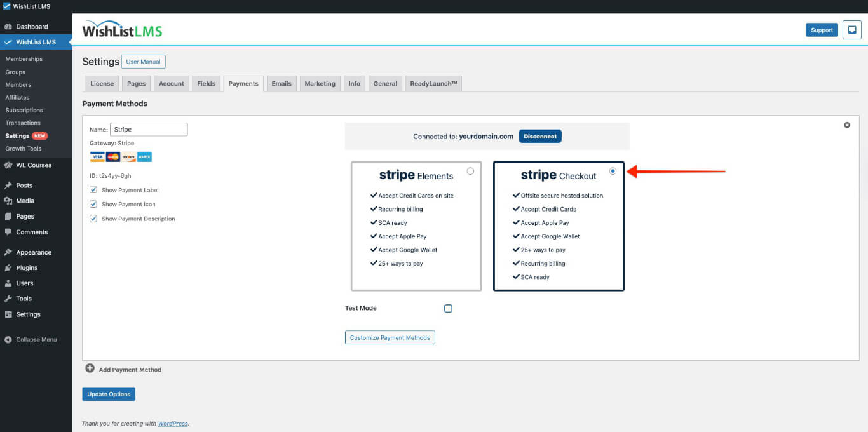This screenshot has width=868, height=432.
Task: Switch to the Emails settings tab
Action: pyautogui.click(x=281, y=84)
